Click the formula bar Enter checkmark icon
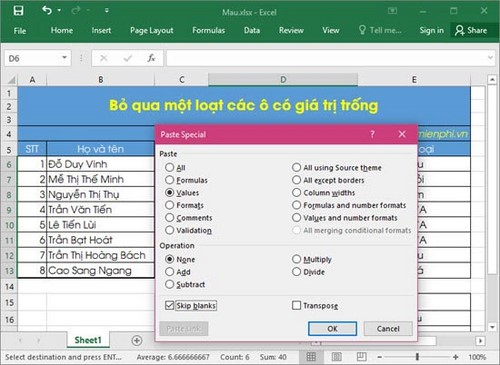Viewport: 500px width, 365px height. tap(128, 58)
